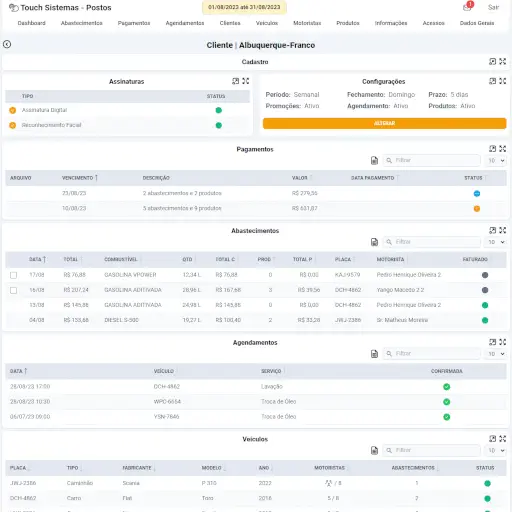Viewport: 512px width, 512px height.
Task: Export the Pagamentos table via document icon
Action: [x=374, y=161]
